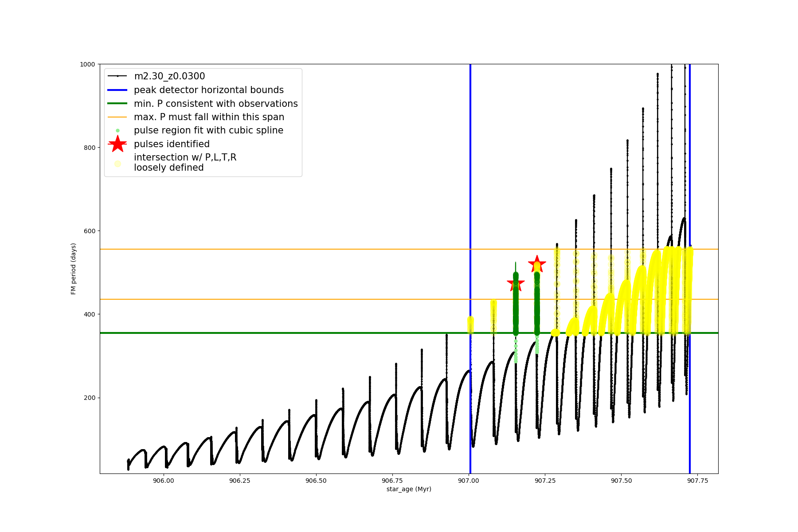Select 'peak detector horizontal bounds' legend text
798x532 pixels.
click(208, 90)
